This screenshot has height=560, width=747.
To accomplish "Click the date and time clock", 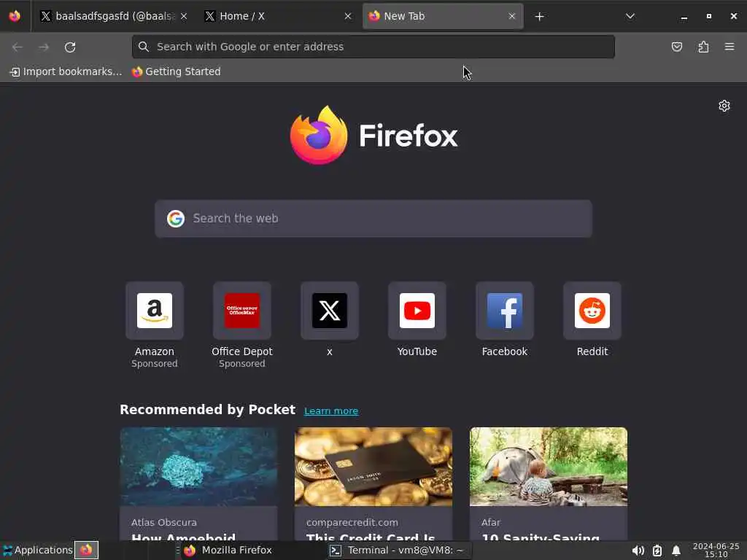I will [716, 550].
